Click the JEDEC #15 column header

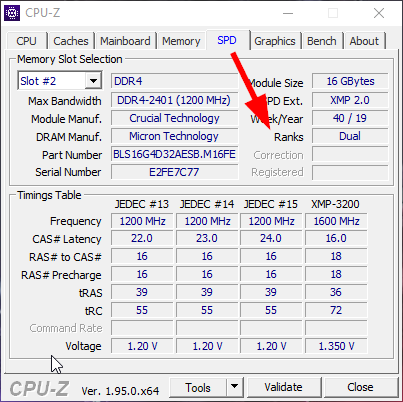tap(271, 204)
